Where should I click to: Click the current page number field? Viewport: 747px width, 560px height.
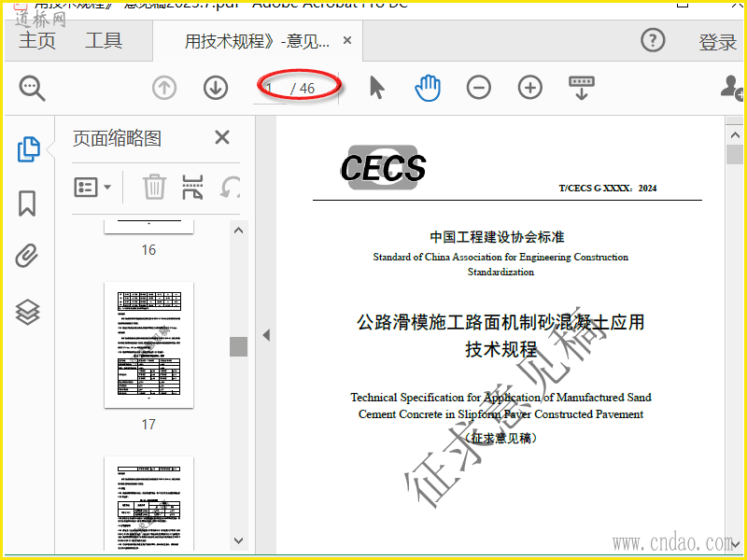click(x=270, y=89)
